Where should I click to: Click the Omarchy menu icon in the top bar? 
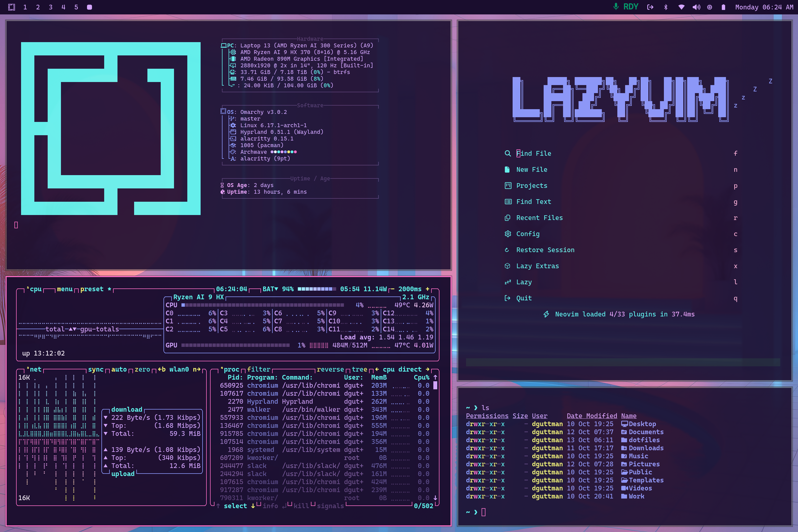click(x=12, y=7)
